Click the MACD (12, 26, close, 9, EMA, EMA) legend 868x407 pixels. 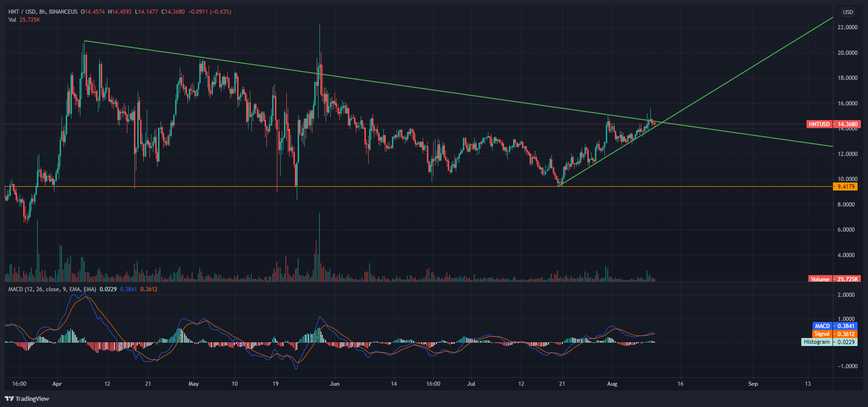[52, 289]
